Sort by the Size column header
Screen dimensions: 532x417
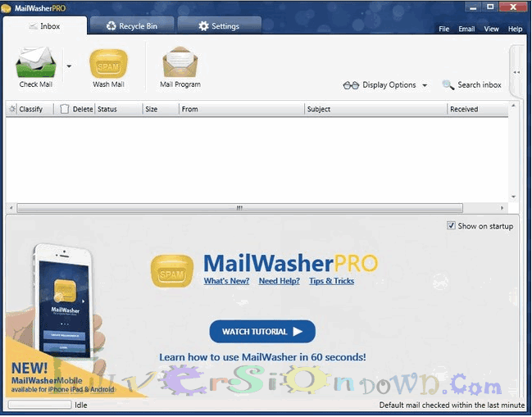(x=161, y=109)
